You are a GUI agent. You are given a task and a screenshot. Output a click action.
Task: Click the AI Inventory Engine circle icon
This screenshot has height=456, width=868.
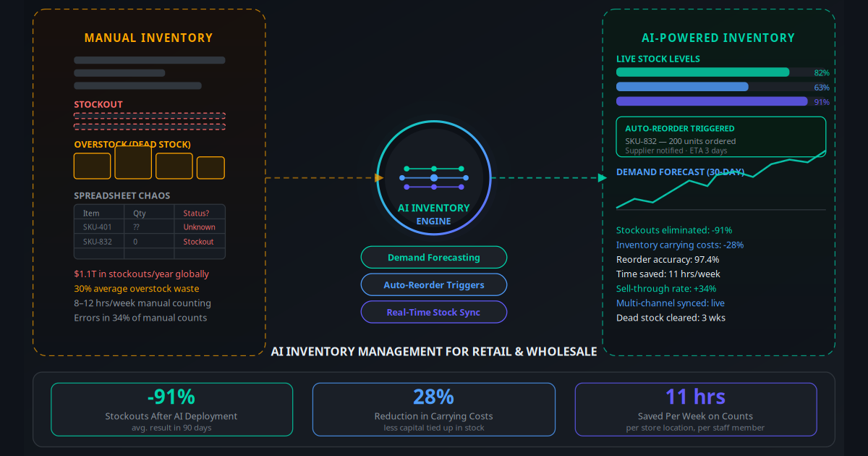(434, 177)
